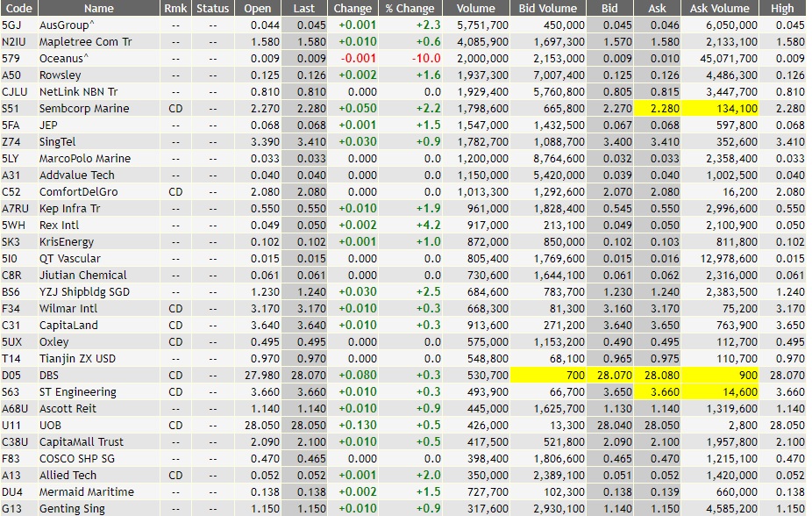This screenshot has height=516, width=812.
Task: Select the CapitaMall Trust name
Action: pyautogui.click(x=82, y=442)
